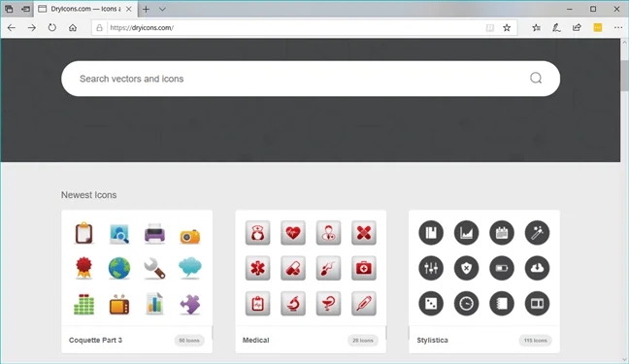Click the orange television icon
Screen dimensions: 629x364
pyautogui.click(x=119, y=304)
